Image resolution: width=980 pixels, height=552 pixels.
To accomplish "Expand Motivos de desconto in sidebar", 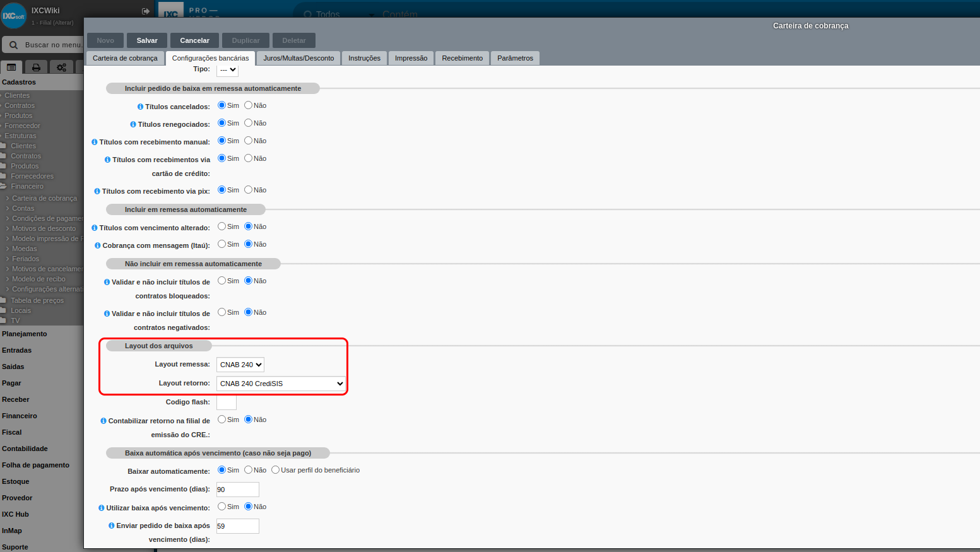I will pos(44,228).
